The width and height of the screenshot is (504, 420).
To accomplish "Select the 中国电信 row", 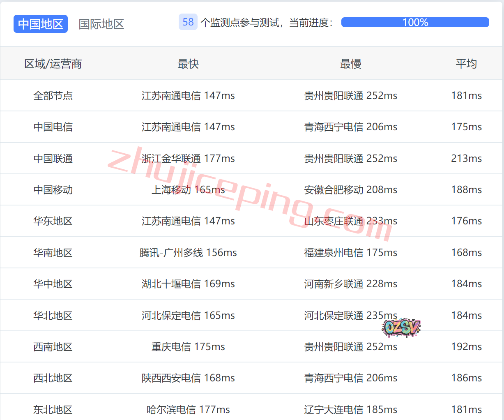I will tap(53, 127).
